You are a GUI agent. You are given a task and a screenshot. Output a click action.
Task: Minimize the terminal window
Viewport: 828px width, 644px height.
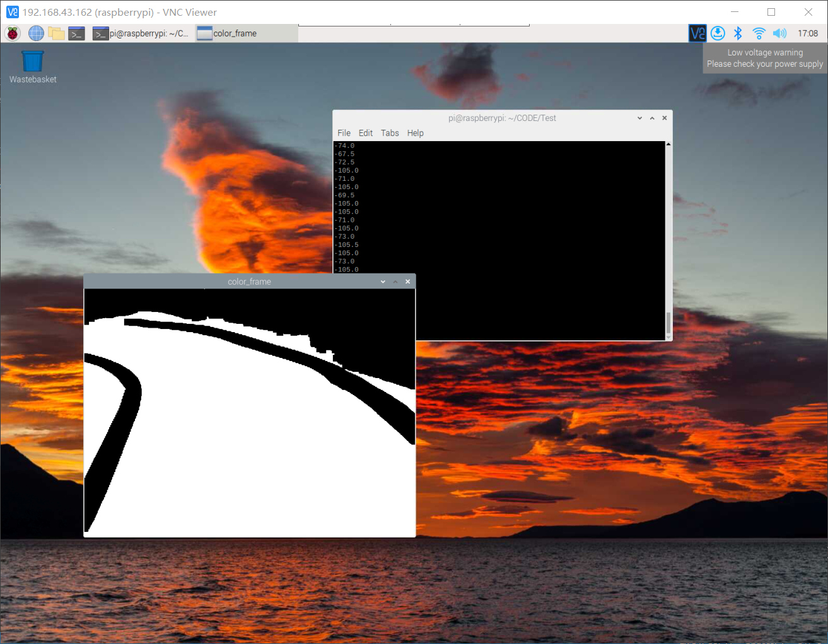click(639, 118)
